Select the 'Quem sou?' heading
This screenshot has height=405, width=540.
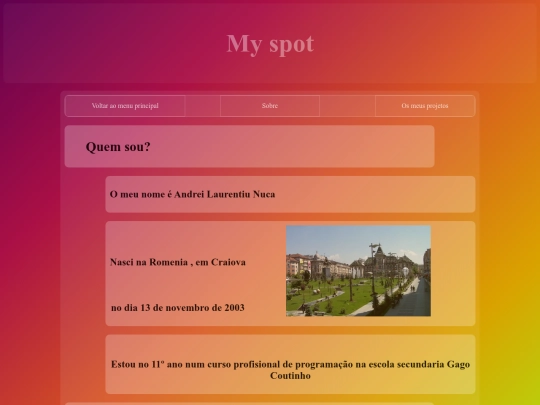(118, 147)
